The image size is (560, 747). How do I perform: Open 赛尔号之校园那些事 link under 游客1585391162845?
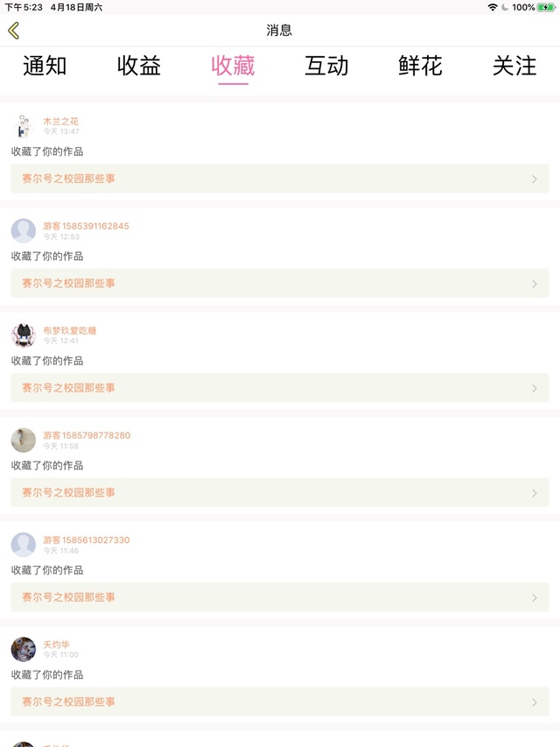point(69,283)
